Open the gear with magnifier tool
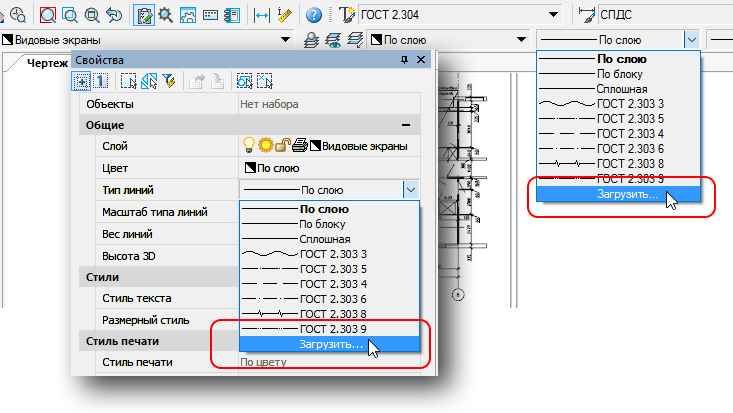This screenshot has height=413, width=733. pyautogui.click(x=165, y=15)
